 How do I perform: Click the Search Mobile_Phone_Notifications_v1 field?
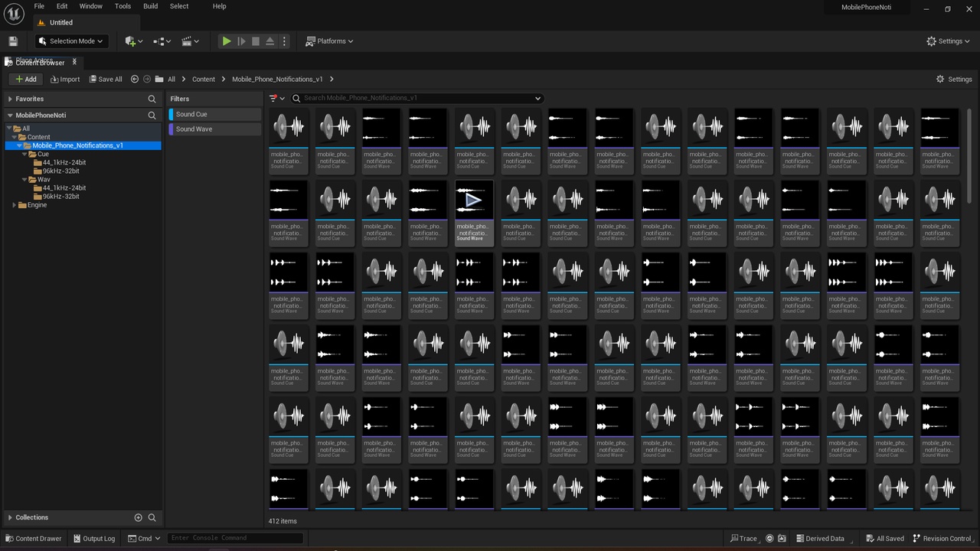point(417,98)
